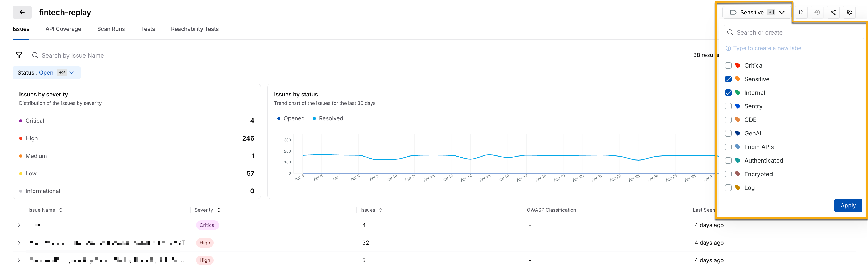
Task: Sort by Issues column arrows
Action: [380, 210]
